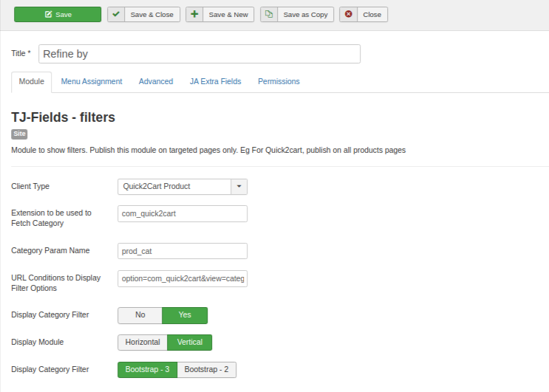Click the checkmark icon on Save & Close
This screenshot has width=549, height=392.
[116, 15]
